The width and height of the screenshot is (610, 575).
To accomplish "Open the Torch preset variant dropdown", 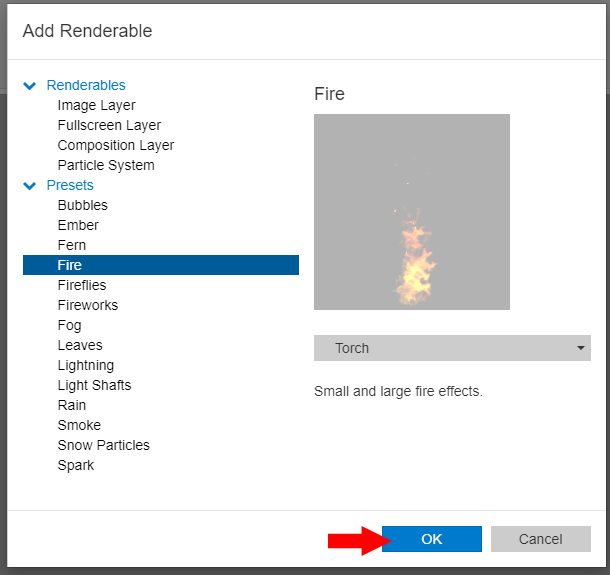I will [x=452, y=348].
